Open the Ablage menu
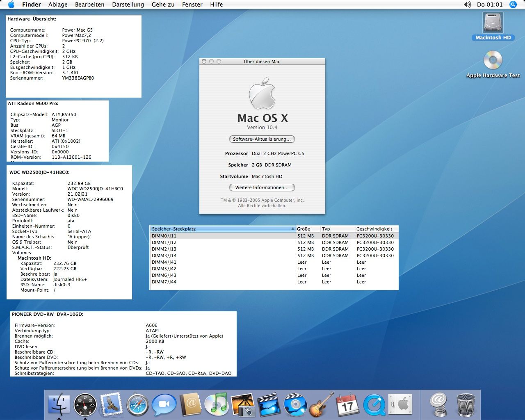 (x=58, y=5)
